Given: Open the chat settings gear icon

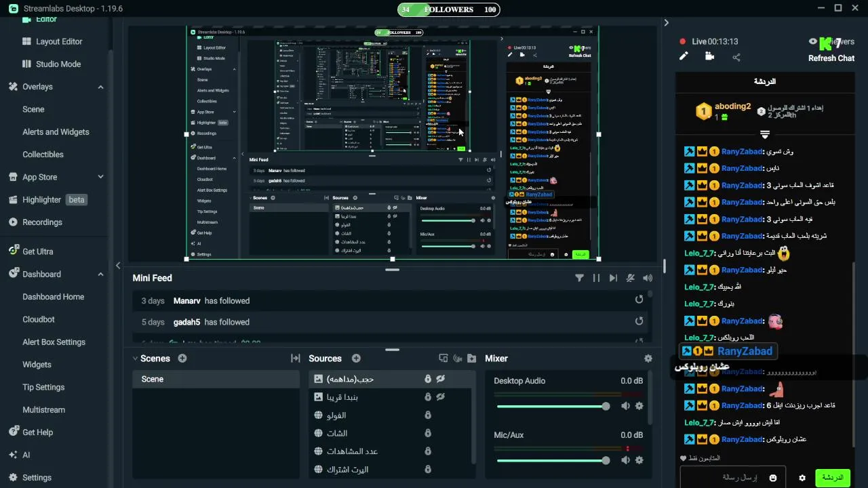Looking at the screenshot, I should (x=802, y=478).
